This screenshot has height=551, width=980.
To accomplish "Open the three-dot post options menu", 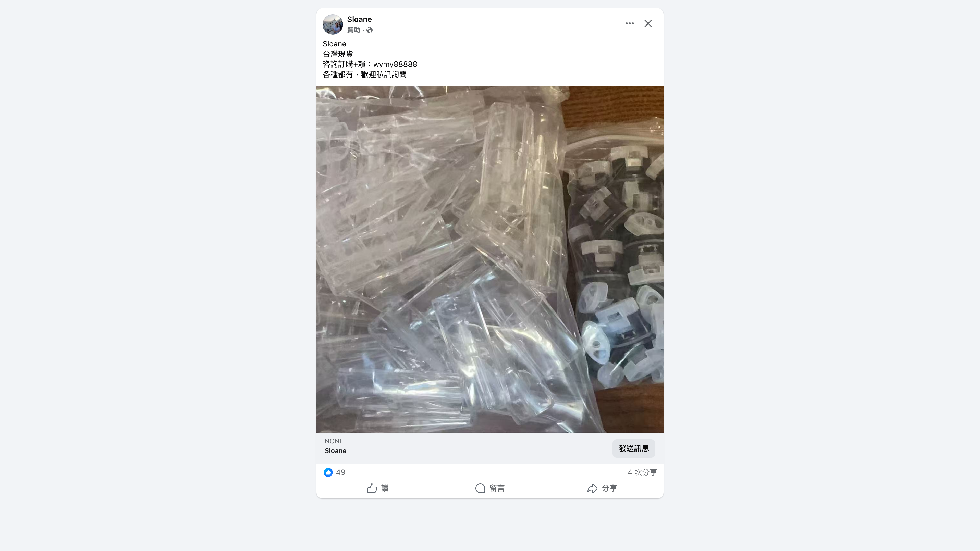I will click(x=630, y=23).
